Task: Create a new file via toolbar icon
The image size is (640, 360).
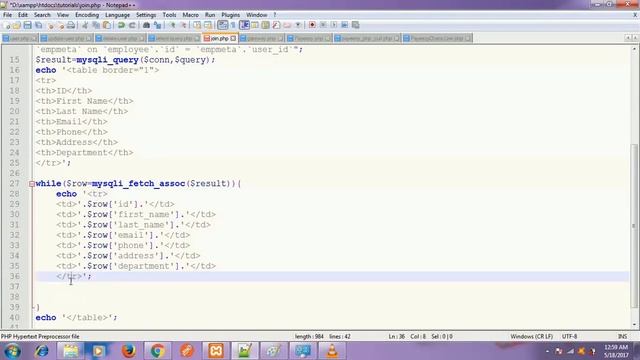Action: (x=7, y=25)
